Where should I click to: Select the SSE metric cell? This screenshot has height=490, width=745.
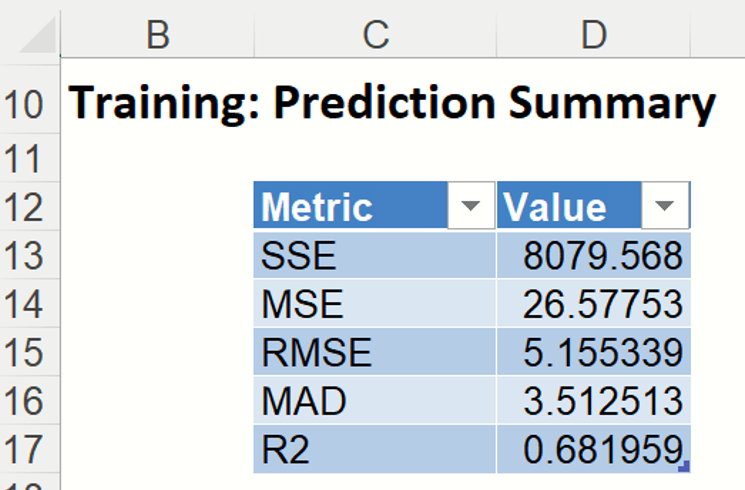click(x=375, y=256)
